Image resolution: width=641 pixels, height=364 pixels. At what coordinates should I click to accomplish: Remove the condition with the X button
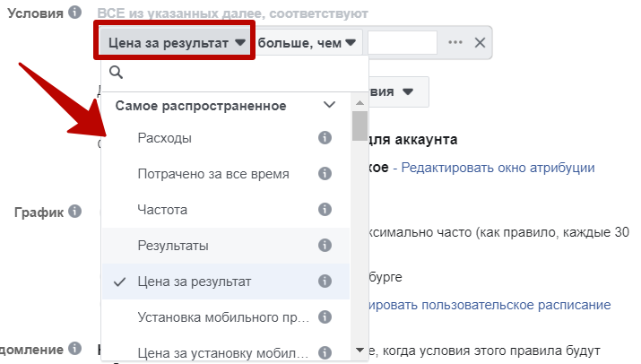480,42
